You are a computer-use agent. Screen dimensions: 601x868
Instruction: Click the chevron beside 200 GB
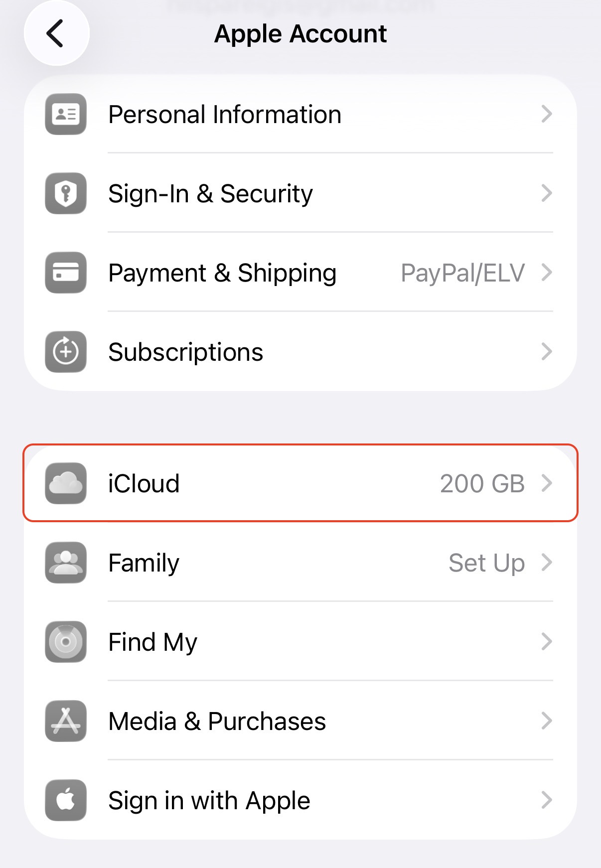[547, 483]
